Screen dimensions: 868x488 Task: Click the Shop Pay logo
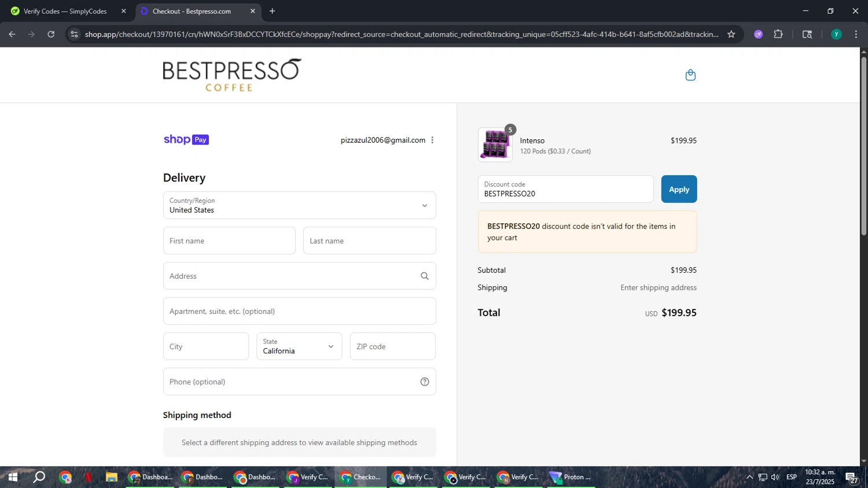(x=186, y=139)
